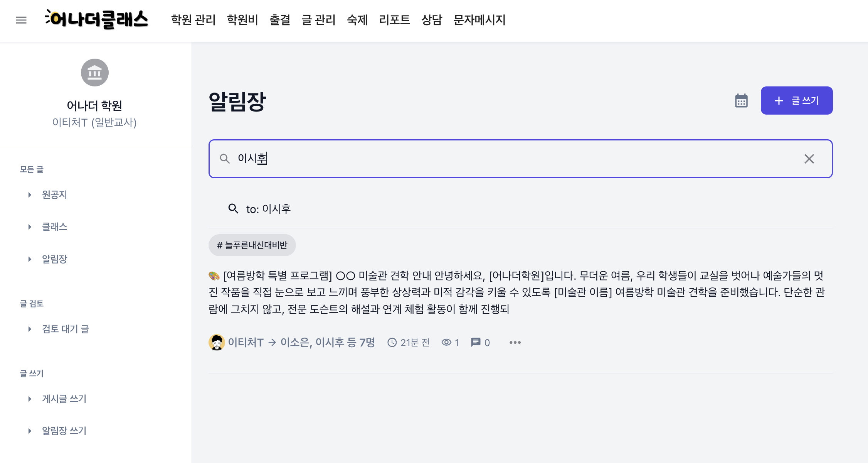Click the 알림장 sidebar label
This screenshot has height=463, width=868.
coord(55,259)
